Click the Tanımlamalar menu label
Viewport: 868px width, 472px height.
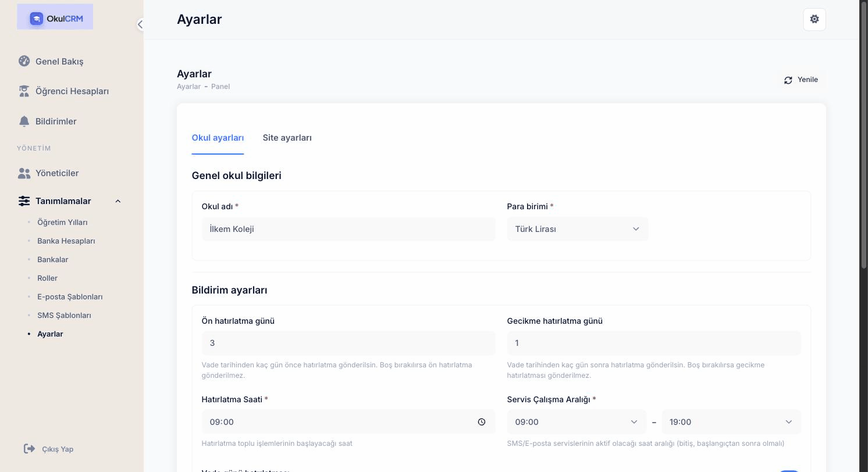(x=63, y=201)
